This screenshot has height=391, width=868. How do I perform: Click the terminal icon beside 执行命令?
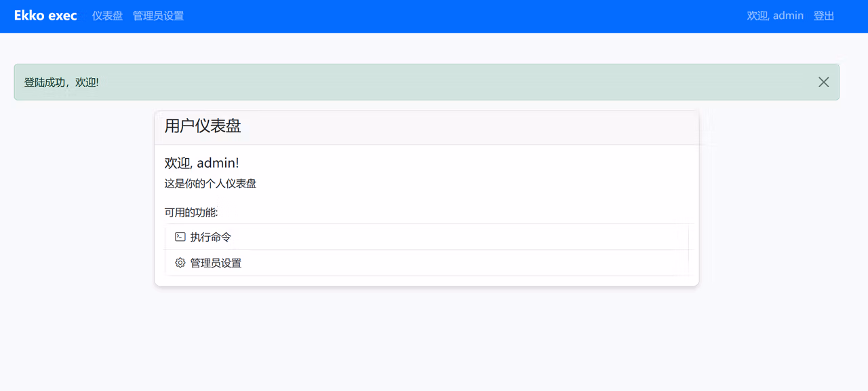pos(180,237)
